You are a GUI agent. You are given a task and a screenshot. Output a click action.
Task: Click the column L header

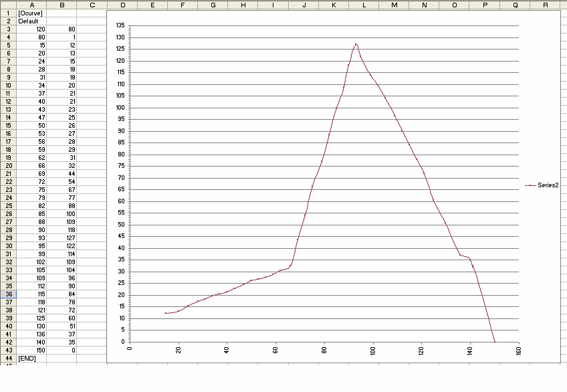(x=364, y=5)
